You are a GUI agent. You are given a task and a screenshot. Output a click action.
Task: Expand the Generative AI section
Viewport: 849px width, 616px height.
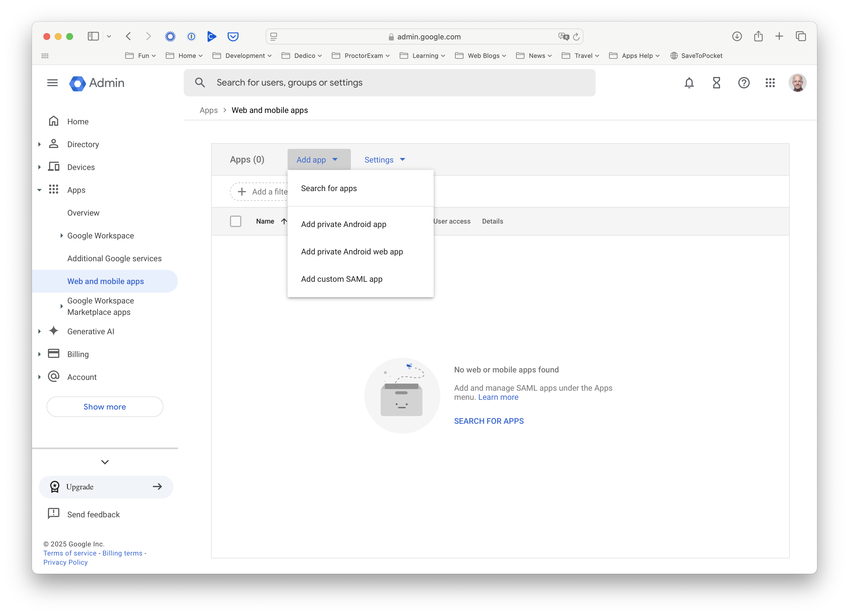(39, 332)
